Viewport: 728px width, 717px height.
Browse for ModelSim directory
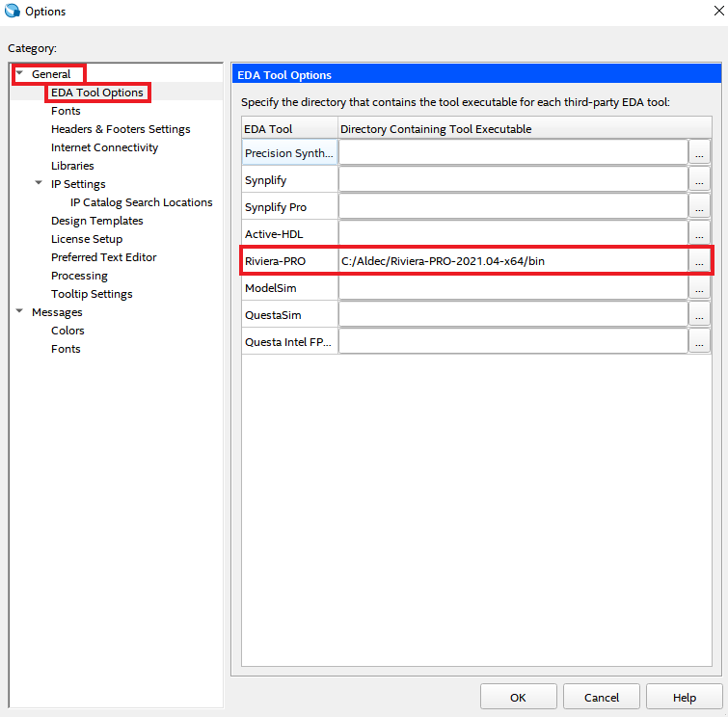(699, 288)
